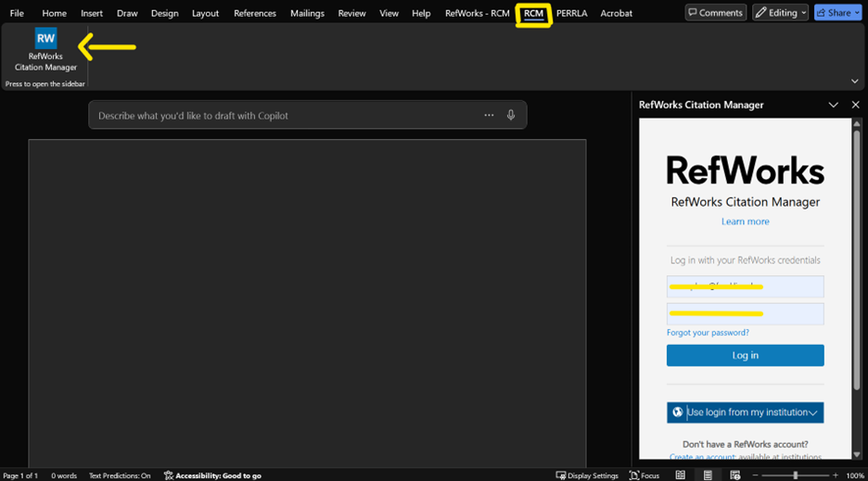The height and width of the screenshot is (481, 868).
Task: Toggle Text Predictions in status bar
Action: 120,475
